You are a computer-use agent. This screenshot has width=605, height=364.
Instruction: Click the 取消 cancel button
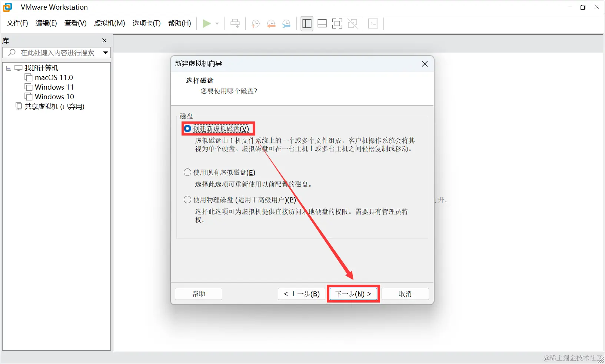pyautogui.click(x=405, y=294)
